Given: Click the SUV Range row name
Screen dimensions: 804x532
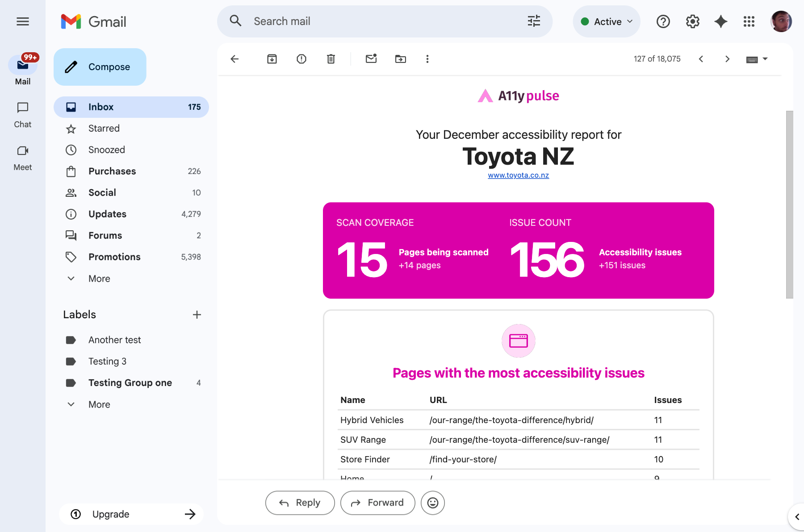Looking at the screenshot, I should click(x=363, y=440).
